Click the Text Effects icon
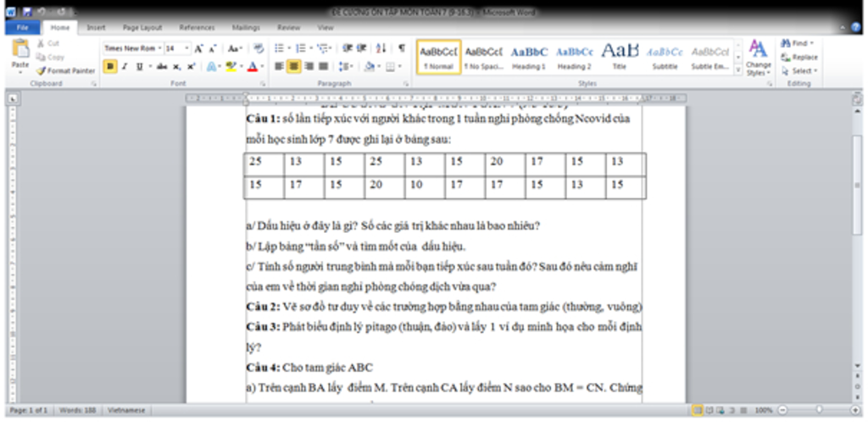 [x=211, y=66]
